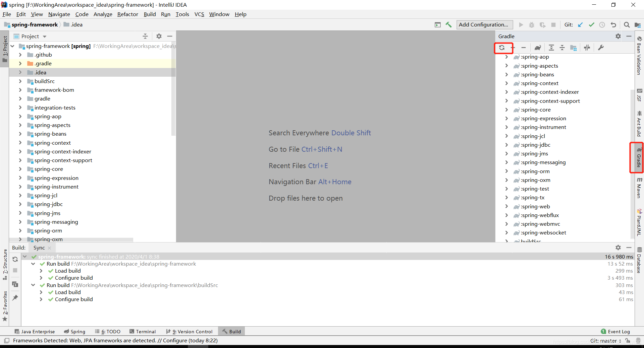Toggle the 2: Favorites side stripe button
Image resolution: width=644 pixels, height=348 pixels.
[x=5, y=306]
